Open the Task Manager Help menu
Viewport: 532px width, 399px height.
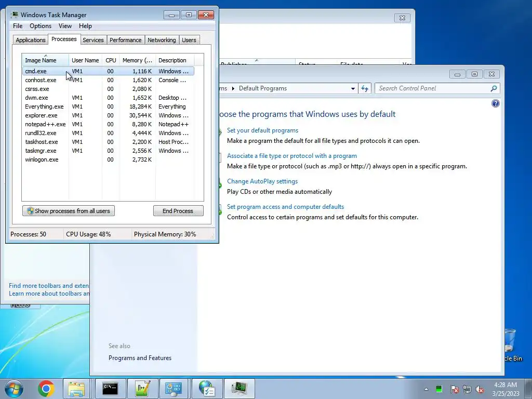pos(85,26)
